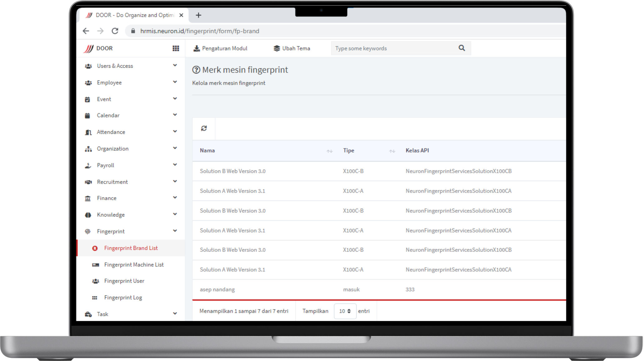The width and height of the screenshot is (644, 361).
Task: Open a new browser tab
Action: pyautogui.click(x=199, y=15)
